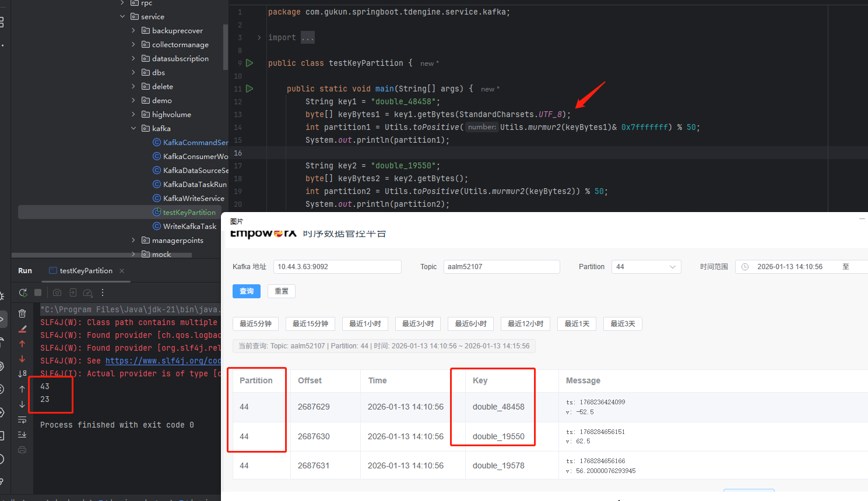Viewport: 868px width, 501px height.
Task: Click the Run tool window label
Action: click(x=25, y=271)
